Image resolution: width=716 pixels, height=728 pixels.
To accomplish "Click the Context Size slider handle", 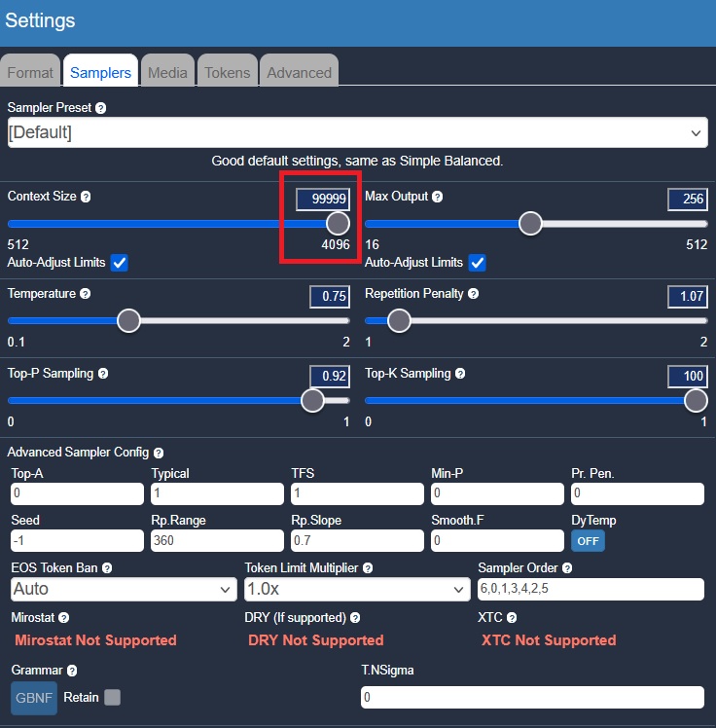I will [338, 223].
